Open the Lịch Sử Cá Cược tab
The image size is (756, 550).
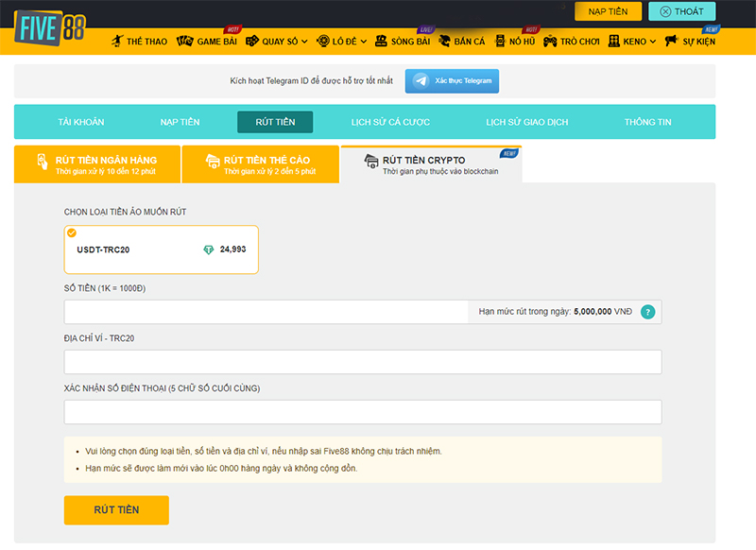[390, 122]
